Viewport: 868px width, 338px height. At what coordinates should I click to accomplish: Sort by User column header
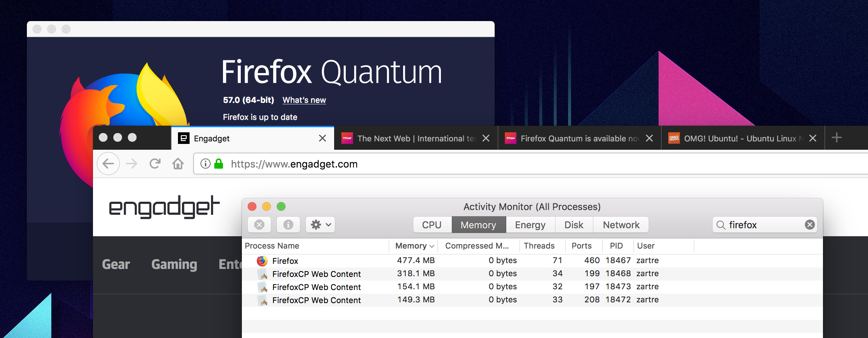point(663,246)
